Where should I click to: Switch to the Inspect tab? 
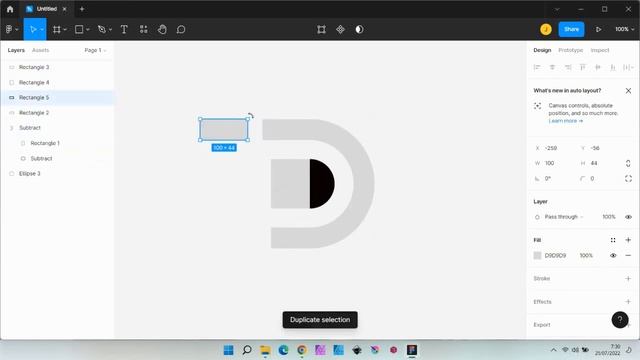point(600,50)
